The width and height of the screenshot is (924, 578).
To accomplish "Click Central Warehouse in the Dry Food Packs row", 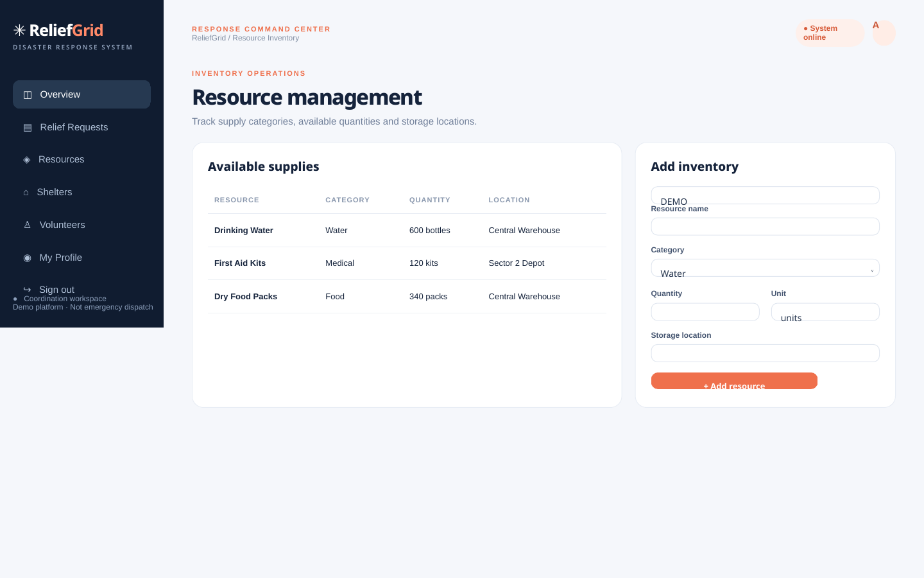I will pos(524,297).
